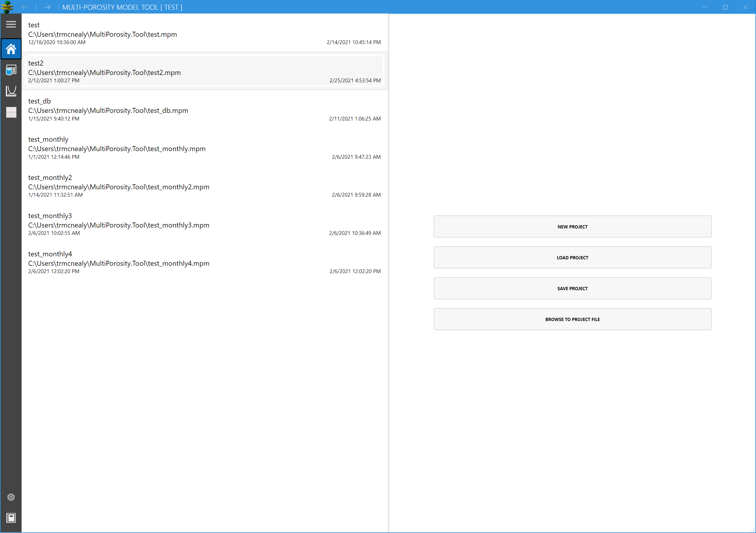Open the curve plot view icon
The width and height of the screenshot is (756, 533).
click(x=11, y=91)
